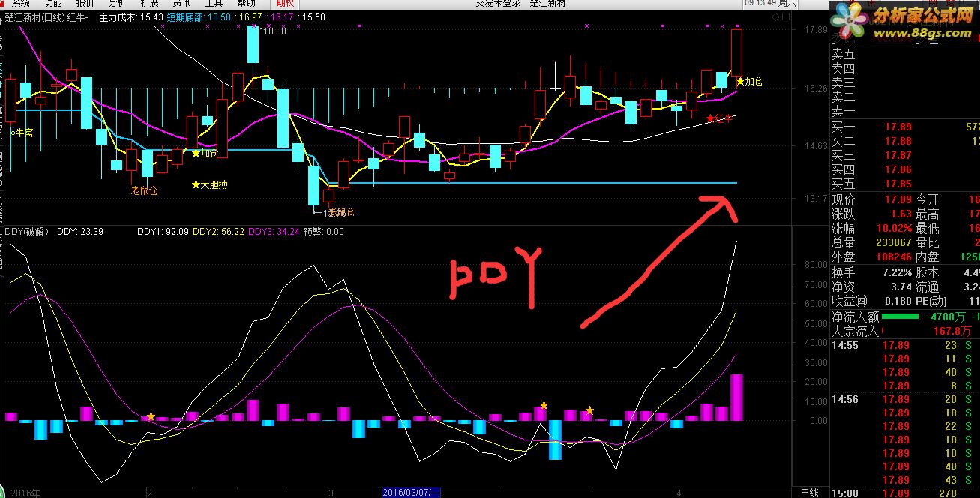Click the DDY2: 56.22 reading
The image size is (980, 498).
pyautogui.click(x=218, y=232)
